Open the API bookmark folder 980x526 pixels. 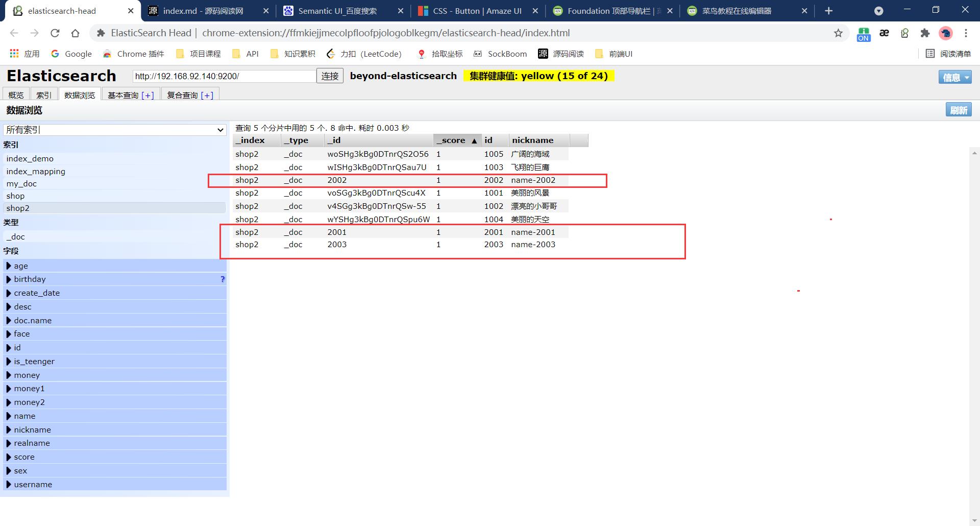tap(245, 54)
